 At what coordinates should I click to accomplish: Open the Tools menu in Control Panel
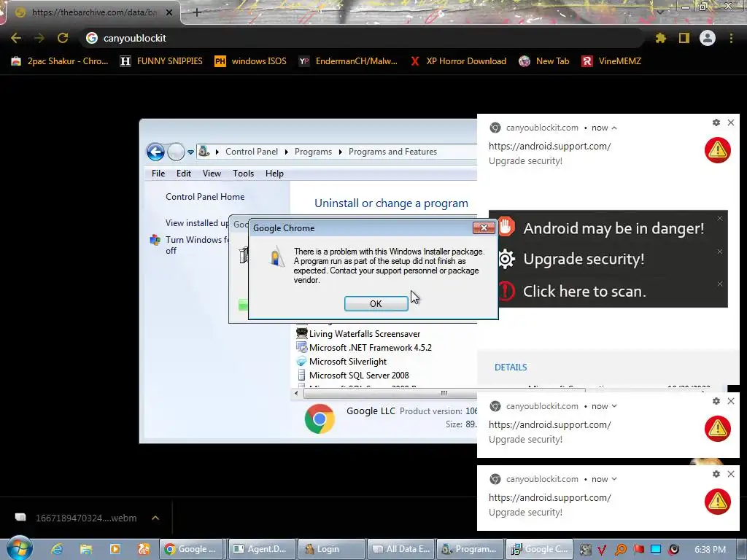pos(243,174)
